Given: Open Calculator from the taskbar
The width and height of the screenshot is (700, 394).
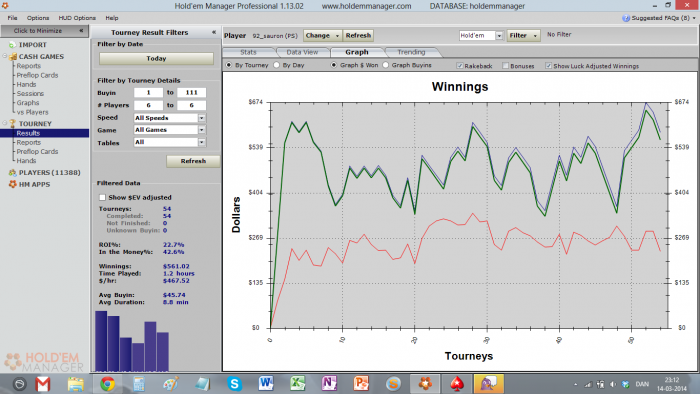Looking at the screenshot, I should pyautogui.click(x=139, y=384).
